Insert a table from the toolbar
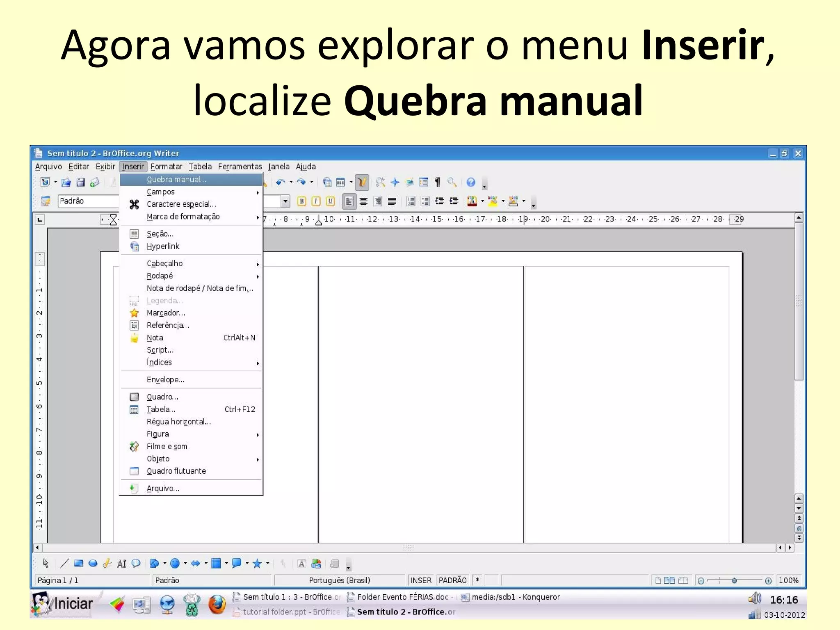 click(340, 182)
